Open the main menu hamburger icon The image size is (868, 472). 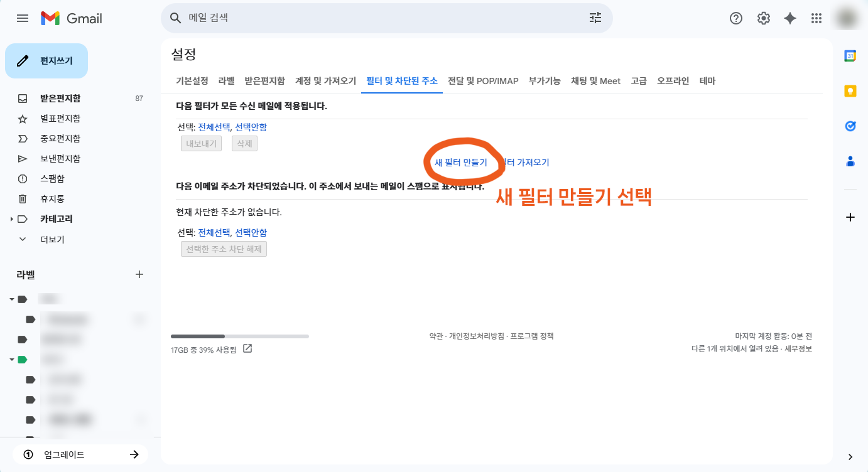tap(23, 18)
